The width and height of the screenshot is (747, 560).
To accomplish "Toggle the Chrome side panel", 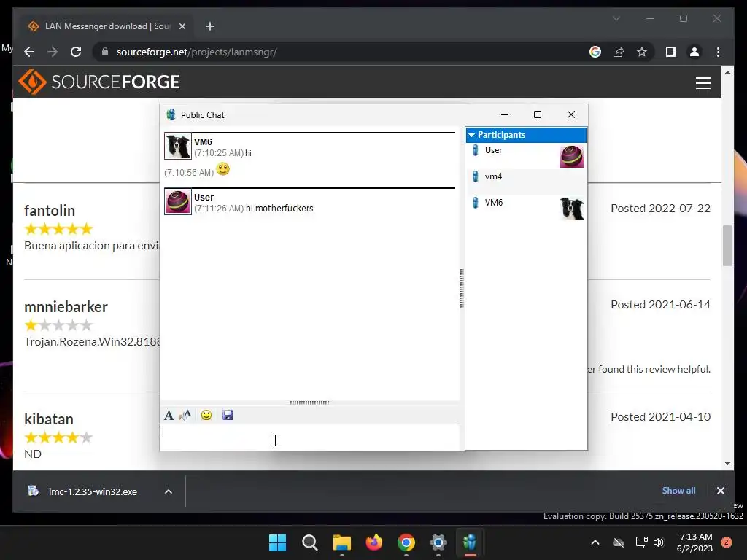I will coord(671,52).
